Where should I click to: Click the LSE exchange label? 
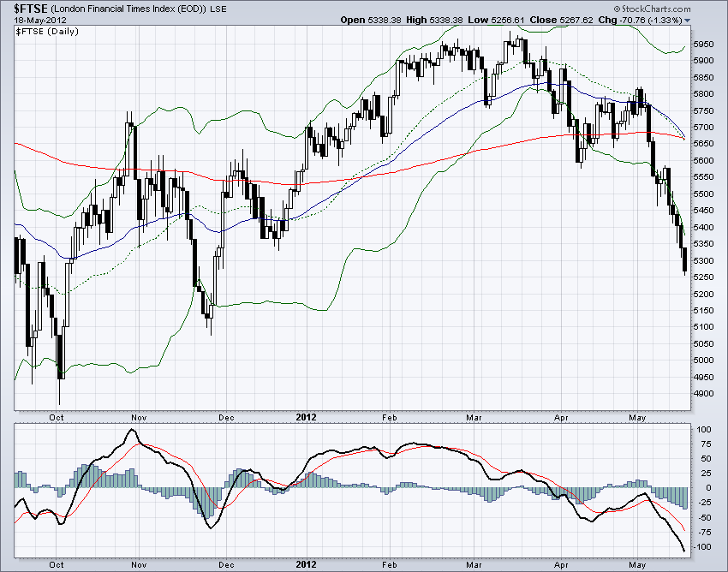[x=218, y=9]
